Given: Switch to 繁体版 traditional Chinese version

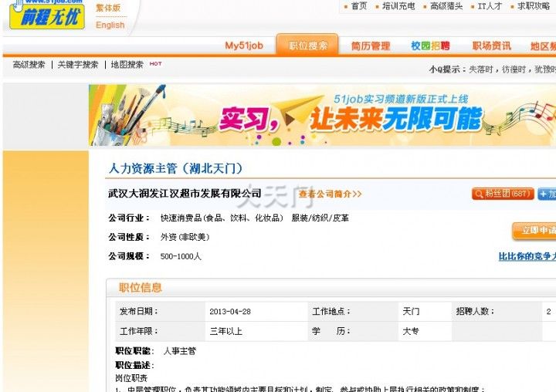Looking at the screenshot, I should (x=108, y=8).
